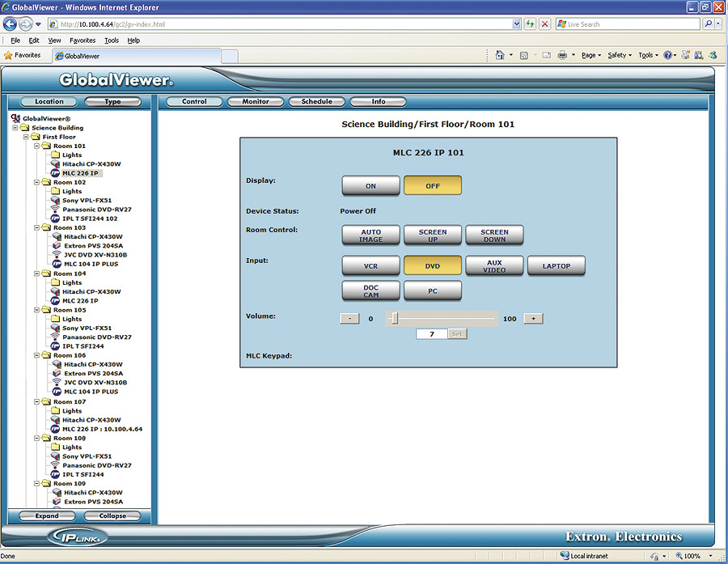728x564 pixels.
Task: Select the DOC CAM input
Action: click(x=370, y=290)
